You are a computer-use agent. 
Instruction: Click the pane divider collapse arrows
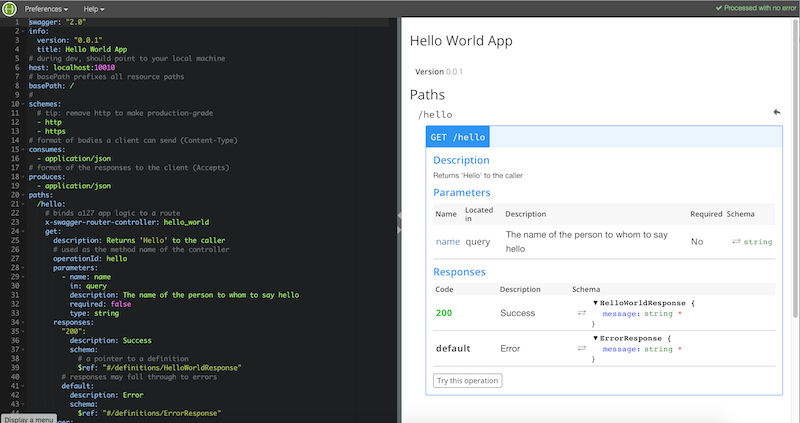click(399, 223)
